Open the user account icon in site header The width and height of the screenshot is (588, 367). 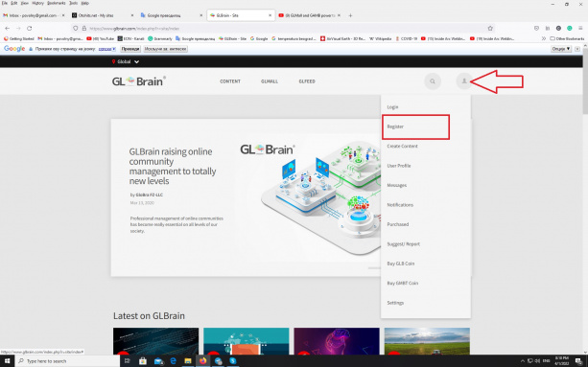[x=464, y=81]
